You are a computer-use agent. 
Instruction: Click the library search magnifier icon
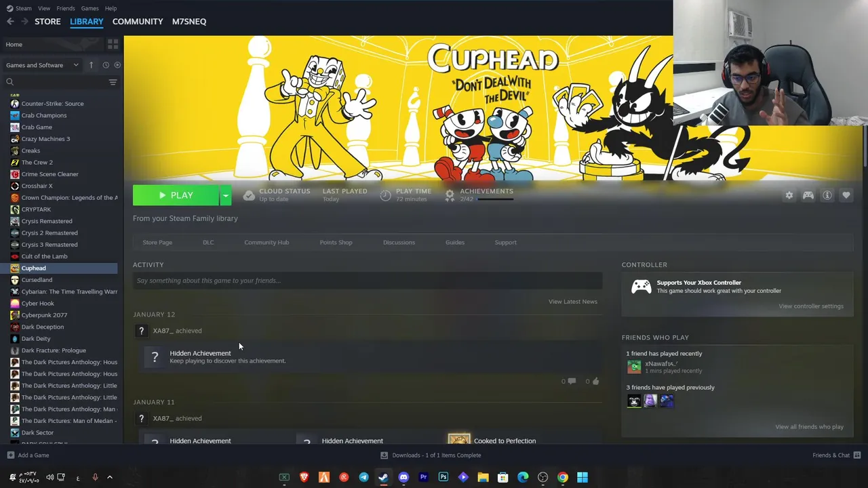9,82
